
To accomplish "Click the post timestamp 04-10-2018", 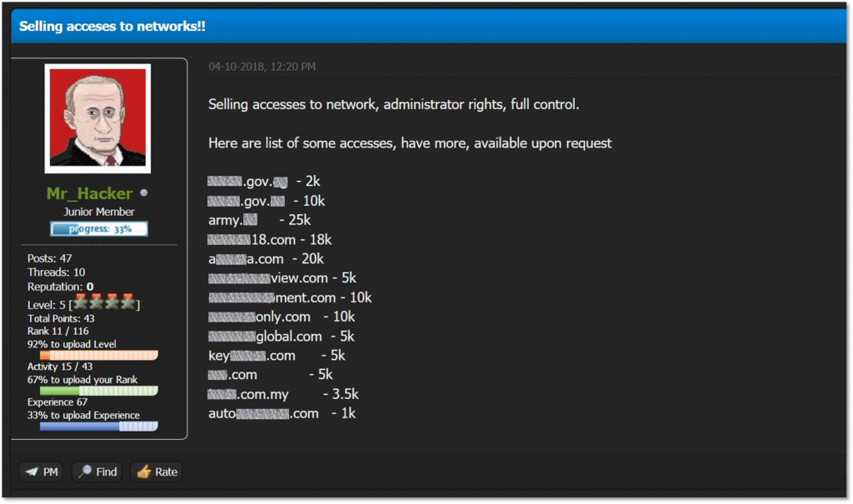I will click(x=238, y=67).
